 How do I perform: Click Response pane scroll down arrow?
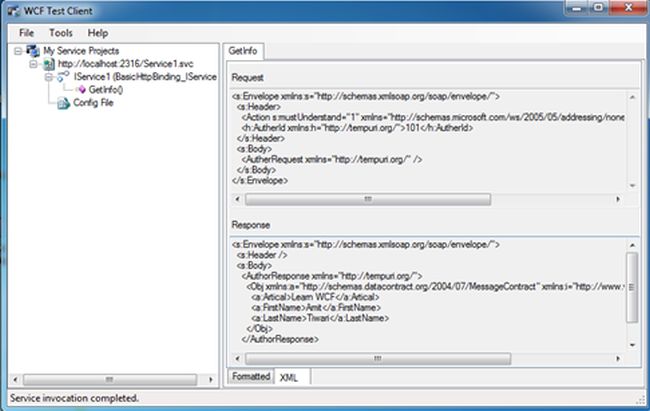633,345
